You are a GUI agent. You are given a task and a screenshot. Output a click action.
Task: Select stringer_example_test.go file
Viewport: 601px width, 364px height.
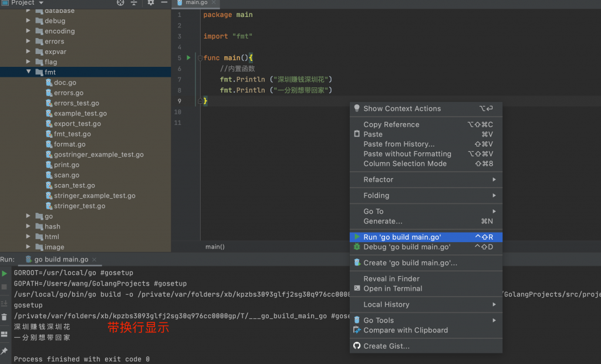coord(94,196)
